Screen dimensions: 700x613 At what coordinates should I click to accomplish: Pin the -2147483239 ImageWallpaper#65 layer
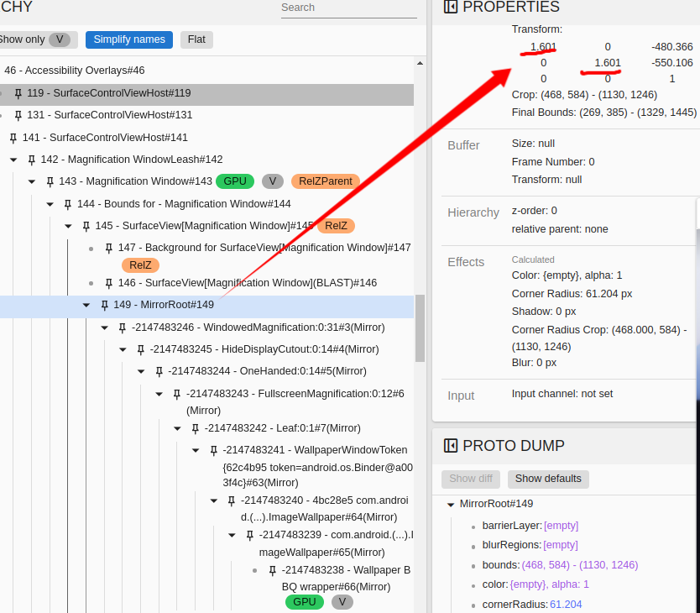[250, 535]
